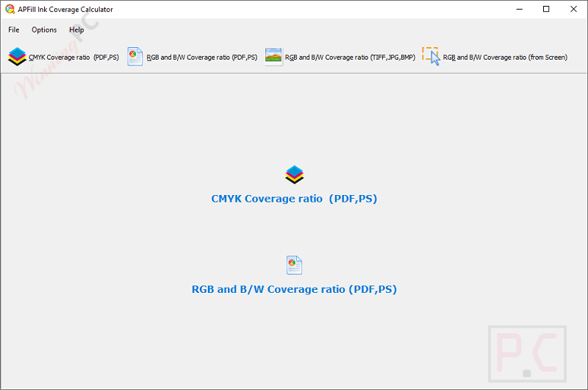This screenshot has height=390, width=588.
Task: Open the large CMYK Coverage ratio (PDF,PS) link
Action: click(294, 199)
